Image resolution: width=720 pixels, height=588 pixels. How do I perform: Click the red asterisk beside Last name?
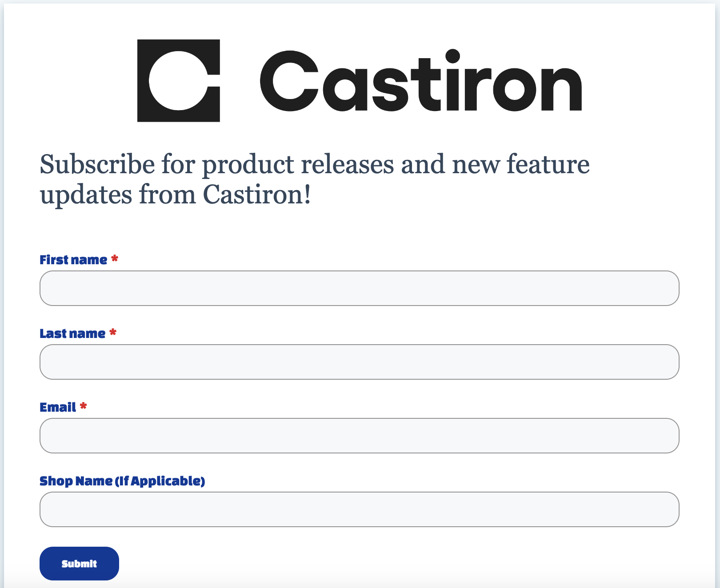tap(113, 333)
